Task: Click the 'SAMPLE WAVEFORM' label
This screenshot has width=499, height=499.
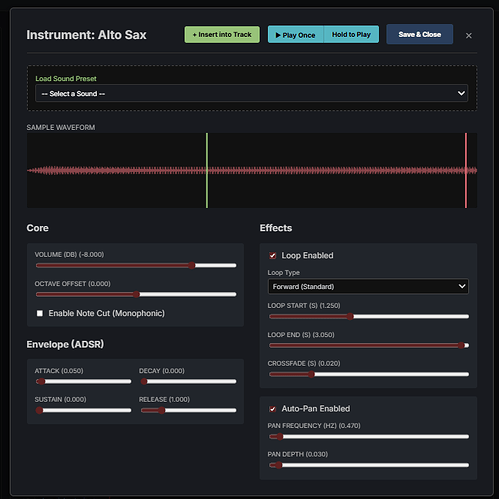Action: pos(61,127)
